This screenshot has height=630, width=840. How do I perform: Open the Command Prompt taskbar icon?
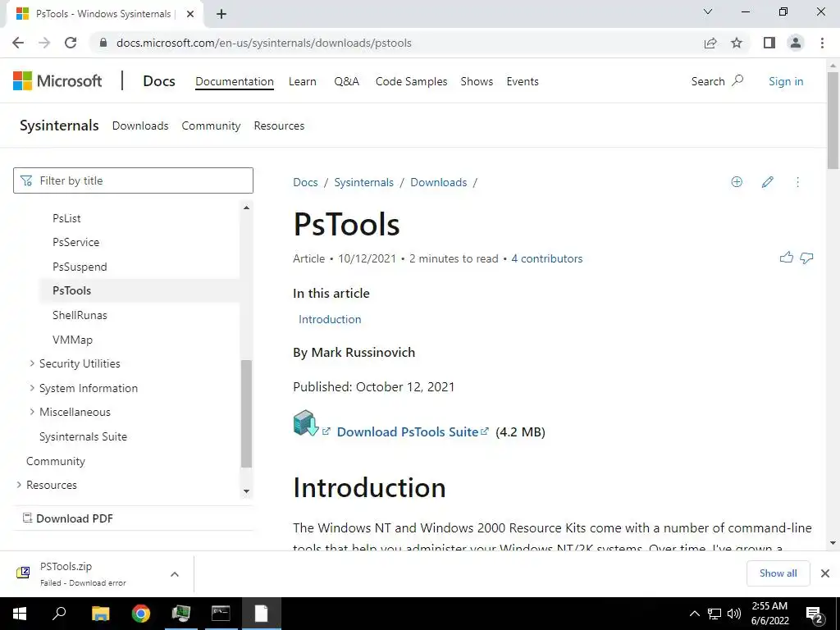[x=221, y=614]
